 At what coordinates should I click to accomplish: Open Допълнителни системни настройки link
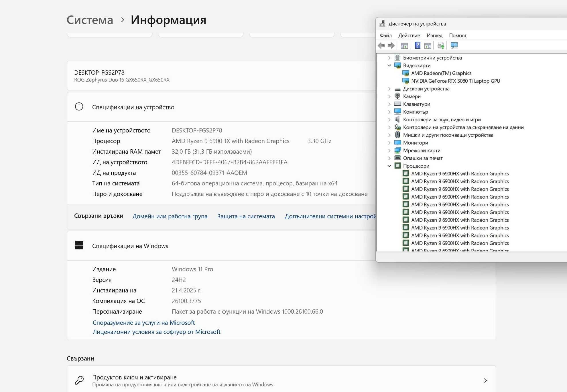(x=330, y=216)
